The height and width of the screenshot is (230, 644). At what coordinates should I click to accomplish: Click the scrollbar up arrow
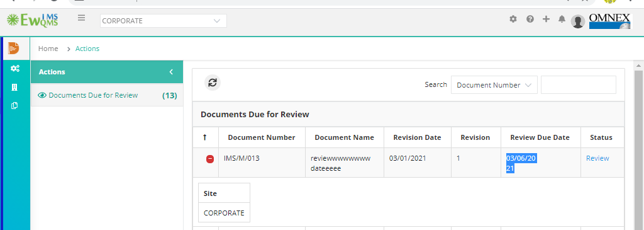pyautogui.click(x=639, y=66)
